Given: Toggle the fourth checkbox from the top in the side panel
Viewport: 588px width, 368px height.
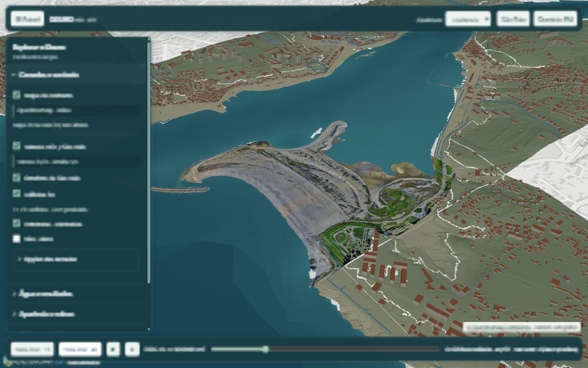Looking at the screenshot, I should pos(17,194).
